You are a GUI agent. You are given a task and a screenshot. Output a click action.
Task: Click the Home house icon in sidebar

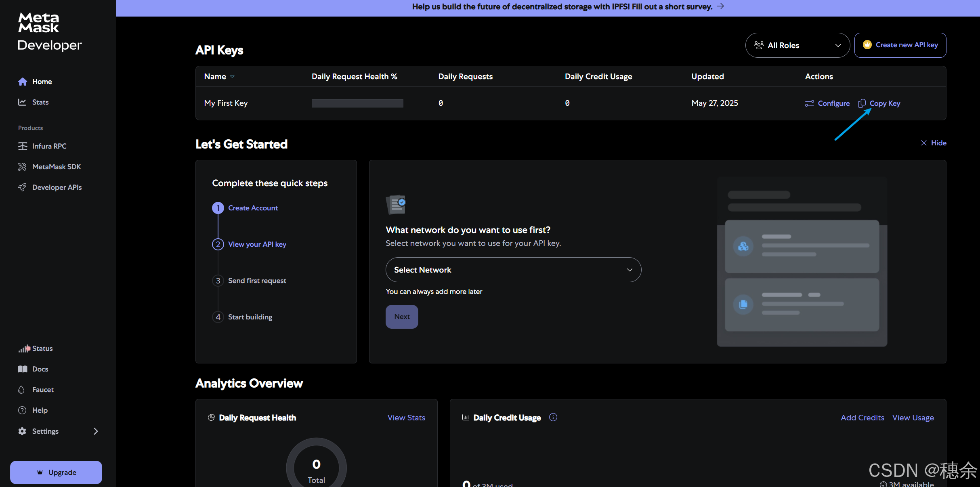(23, 82)
